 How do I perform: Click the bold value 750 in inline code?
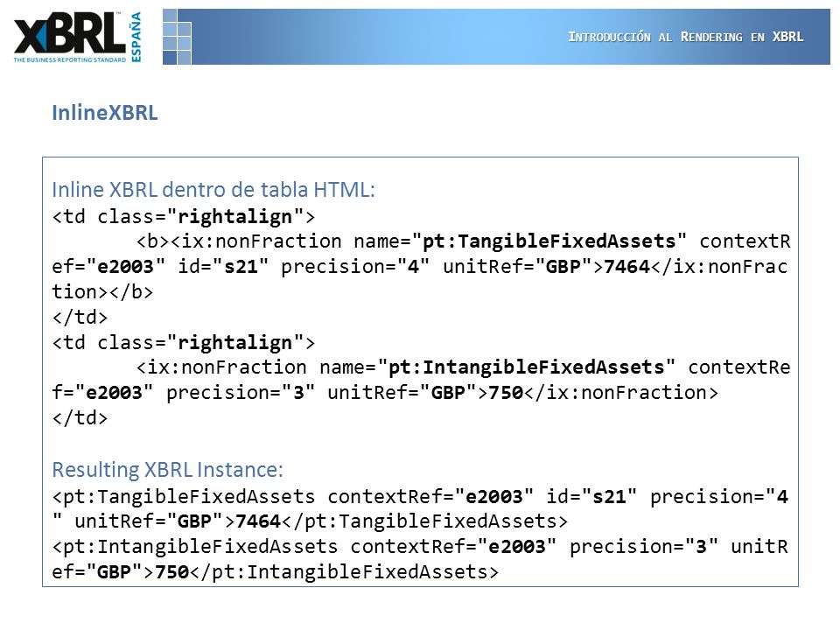506,392
